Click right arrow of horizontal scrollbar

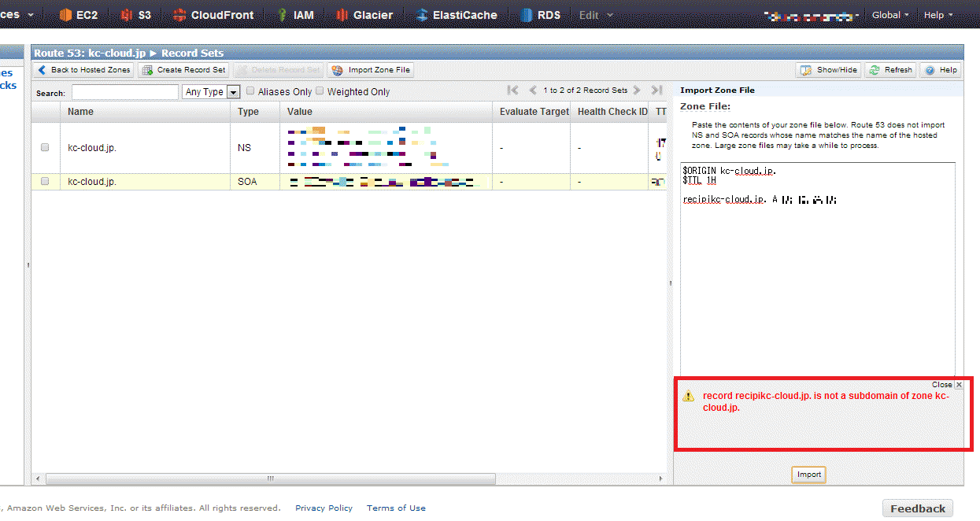coord(660,479)
